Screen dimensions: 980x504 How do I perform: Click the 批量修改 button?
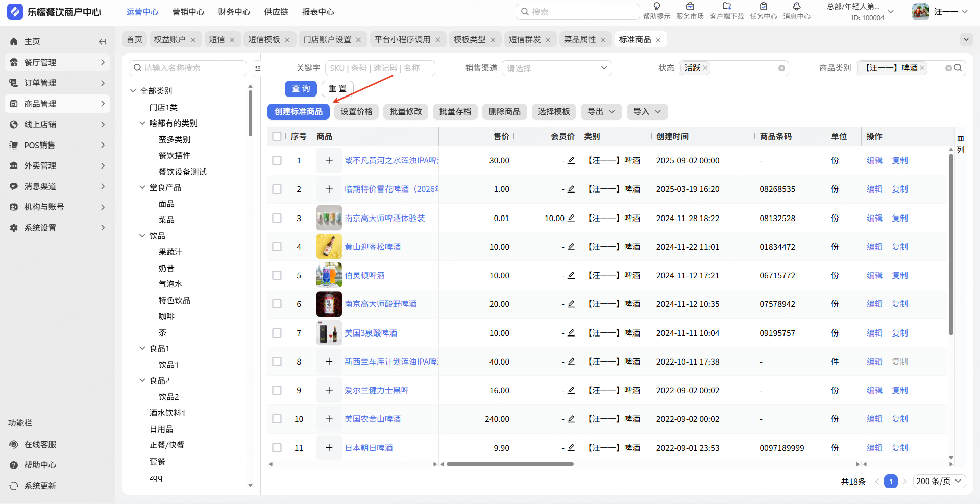pos(406,112)
